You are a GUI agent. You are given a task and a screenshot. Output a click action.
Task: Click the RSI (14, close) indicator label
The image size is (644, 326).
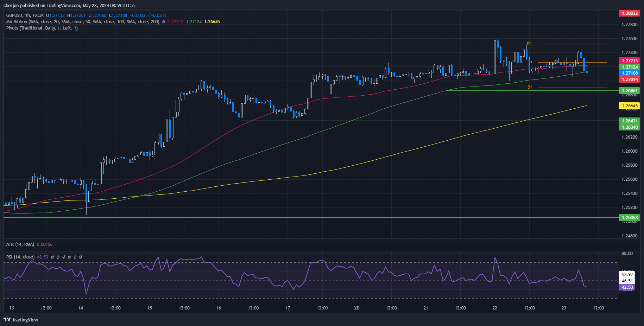coord(20,257)
